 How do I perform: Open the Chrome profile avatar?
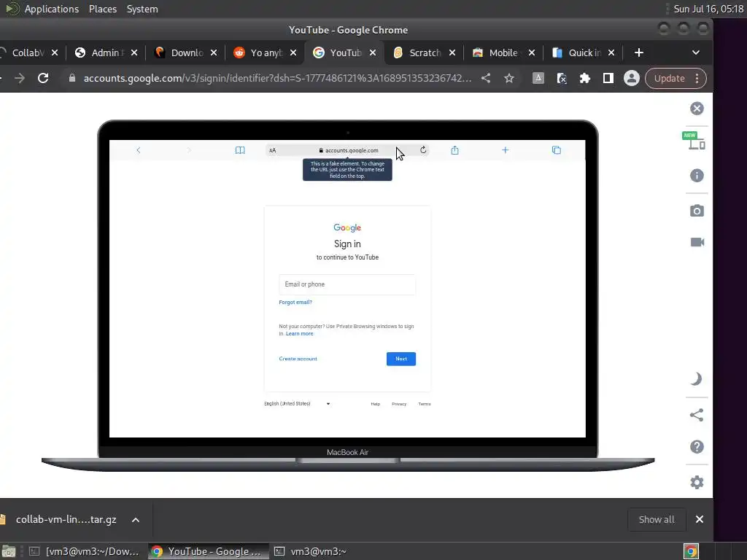[x=631, y=78]
